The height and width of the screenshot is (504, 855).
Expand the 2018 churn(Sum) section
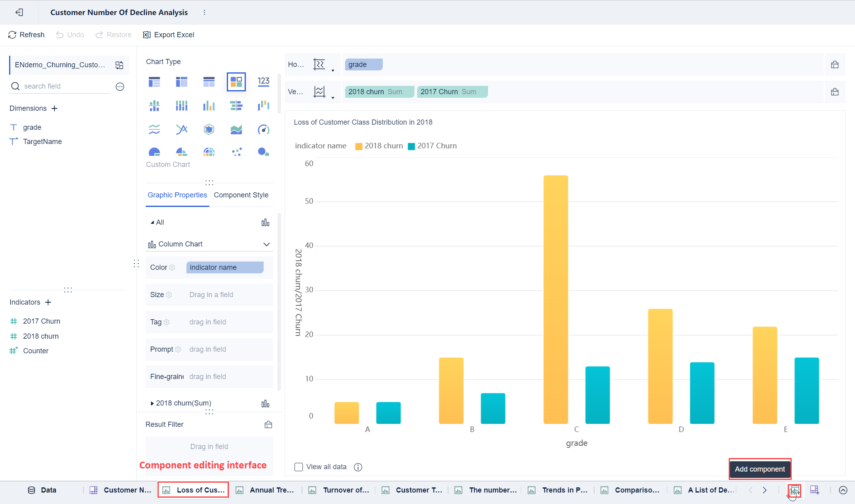coord(152,403)
